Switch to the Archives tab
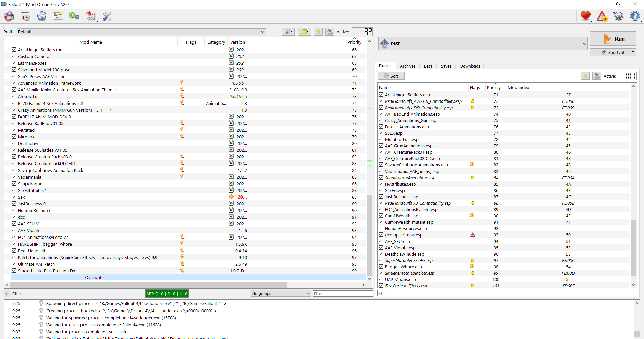 point(408,66)
